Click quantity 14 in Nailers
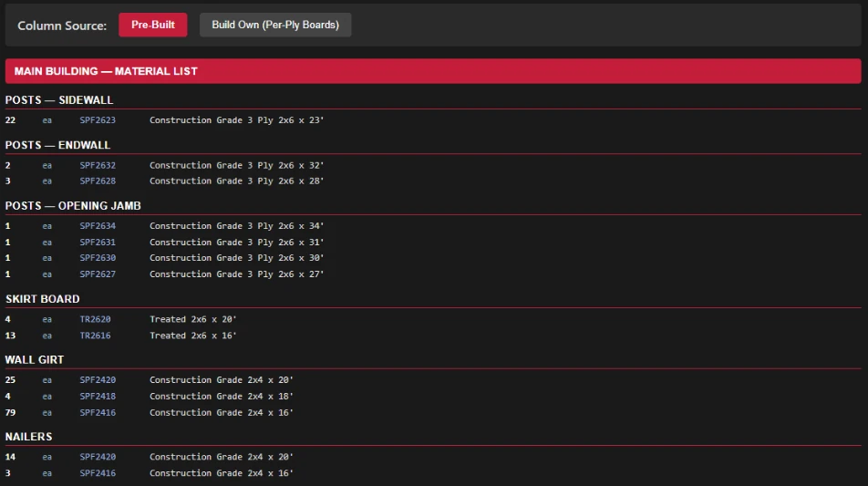Viewport: 868px width, 486px height. 11,457
